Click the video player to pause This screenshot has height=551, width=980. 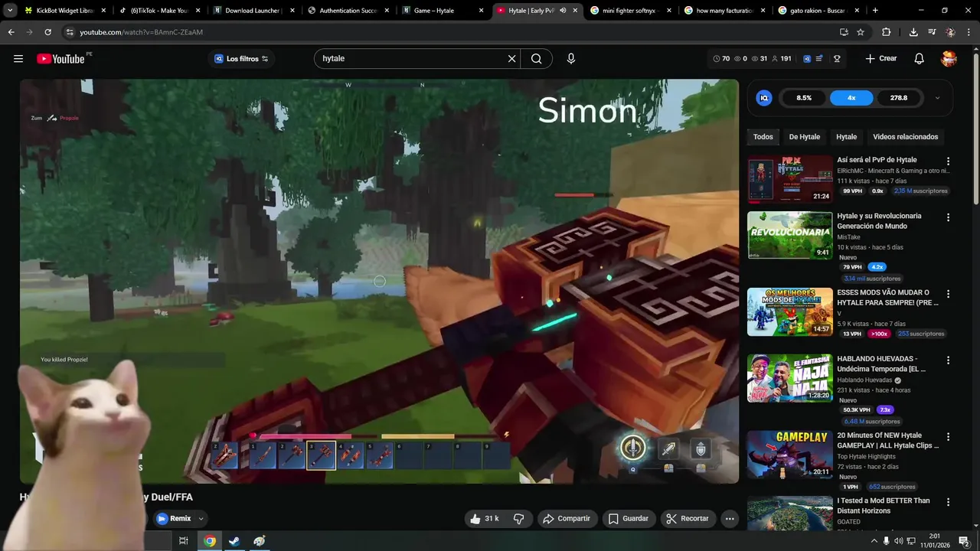(x=379, y=281)
